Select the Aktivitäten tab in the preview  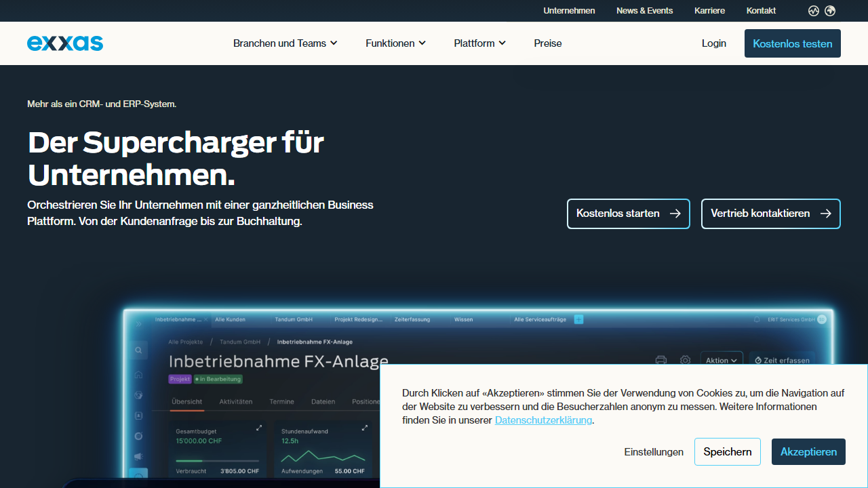236,402
